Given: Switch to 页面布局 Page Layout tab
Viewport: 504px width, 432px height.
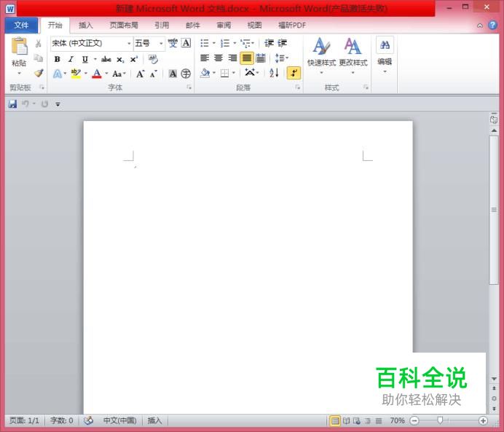Looking at the screenshot, I should tap(124, 25).
